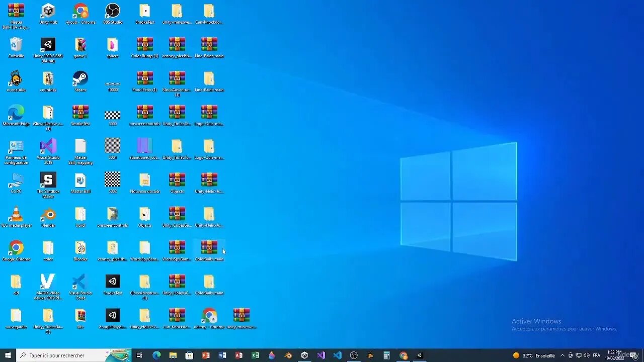This screenshot has width=644, height=362.
Task: Select the sphere folder icon
Action: click(113, 48)
